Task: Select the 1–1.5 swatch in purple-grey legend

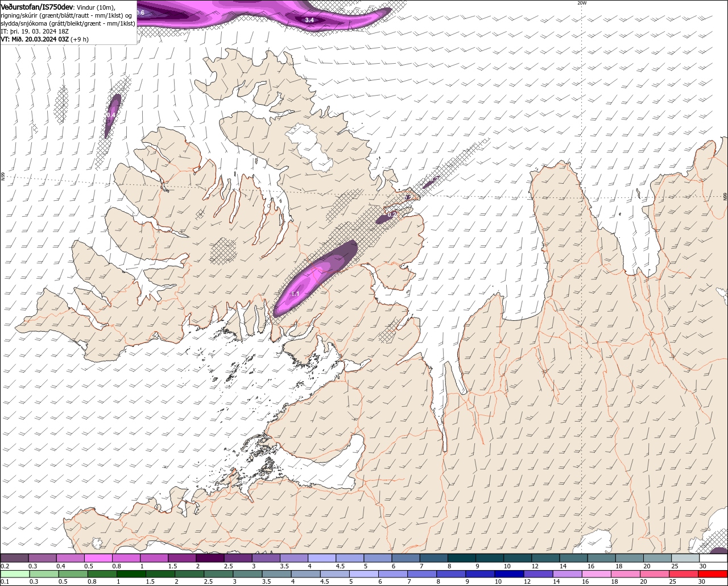Action: coord(154,558)
